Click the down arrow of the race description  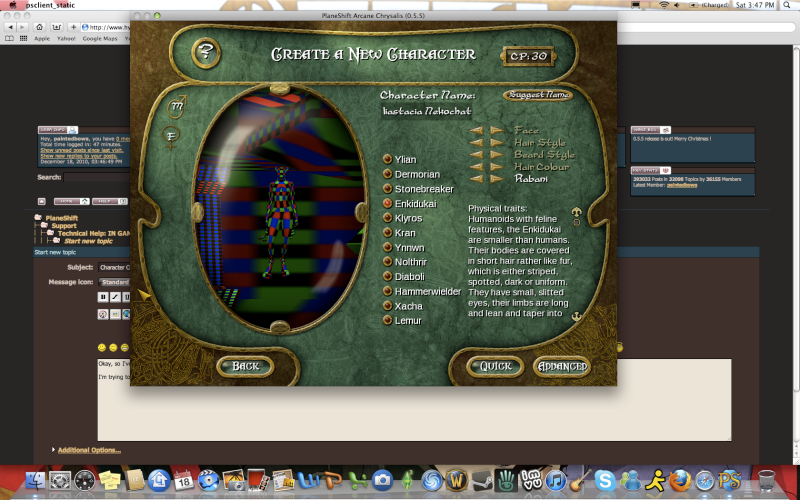point(577,316)
